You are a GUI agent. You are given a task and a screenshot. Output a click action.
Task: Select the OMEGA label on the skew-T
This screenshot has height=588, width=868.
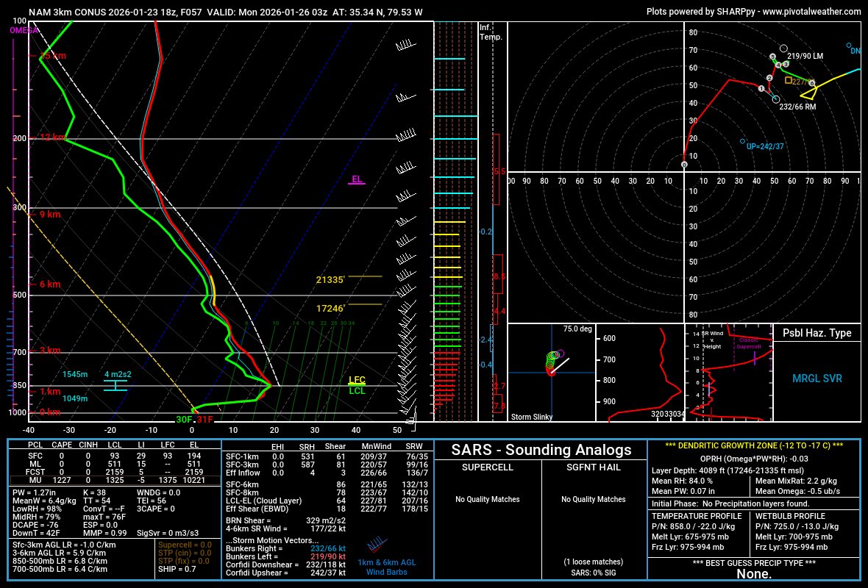(x=24, y=30)
